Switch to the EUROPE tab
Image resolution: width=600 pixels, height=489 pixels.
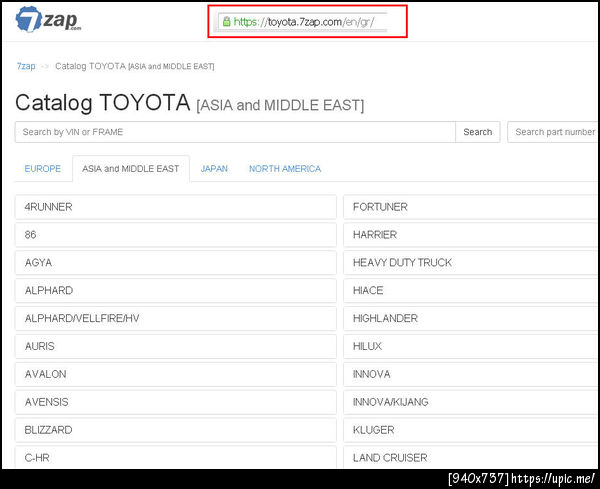tap(42, 169)
